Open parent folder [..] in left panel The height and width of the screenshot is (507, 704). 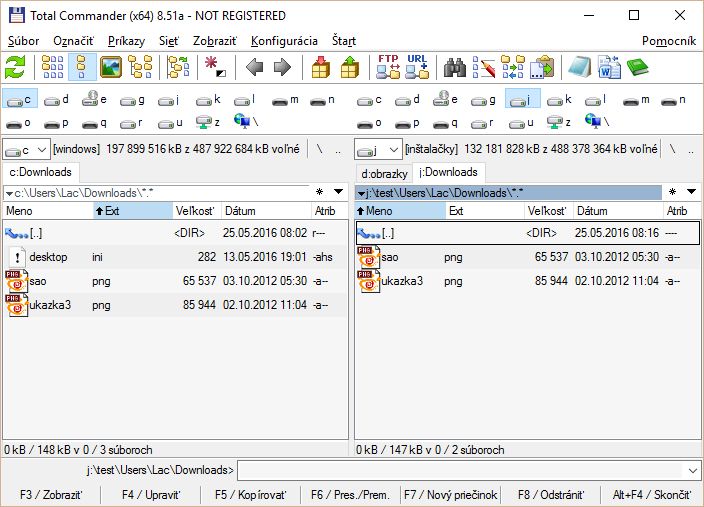coord(175,233)
